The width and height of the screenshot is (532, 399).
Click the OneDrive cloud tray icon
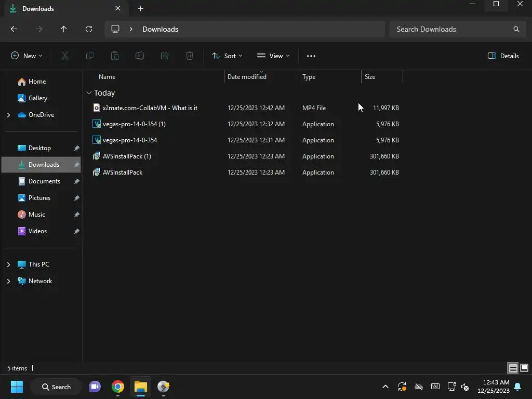click(419, 387)
